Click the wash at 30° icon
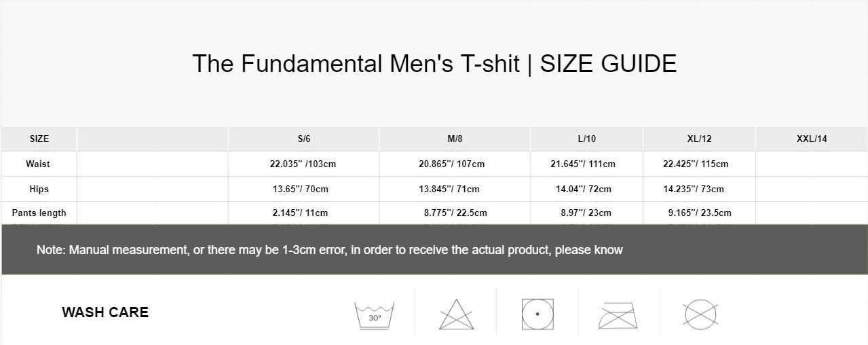 (375, 314)
